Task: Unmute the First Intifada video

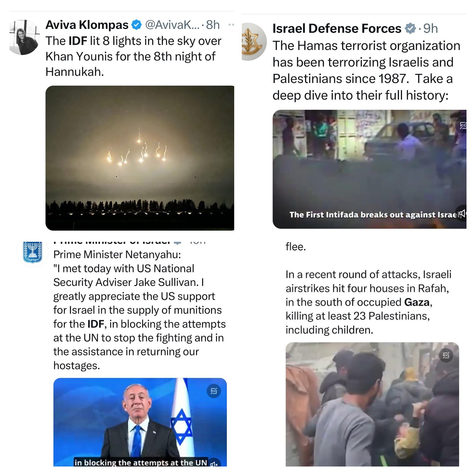Action: click(462, 213)
